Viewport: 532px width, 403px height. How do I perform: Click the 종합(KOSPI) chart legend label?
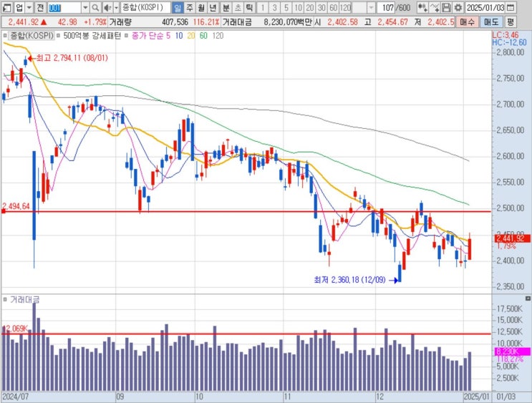coord(32,36)
